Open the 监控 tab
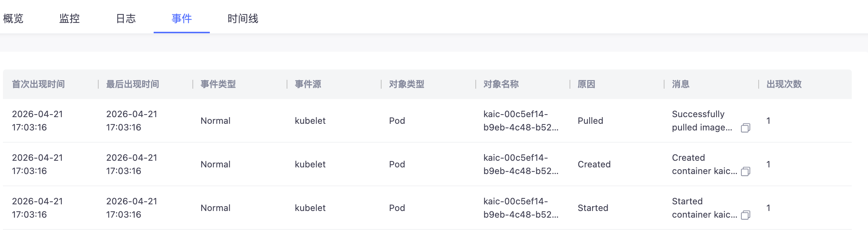 (x=69, y=18)
